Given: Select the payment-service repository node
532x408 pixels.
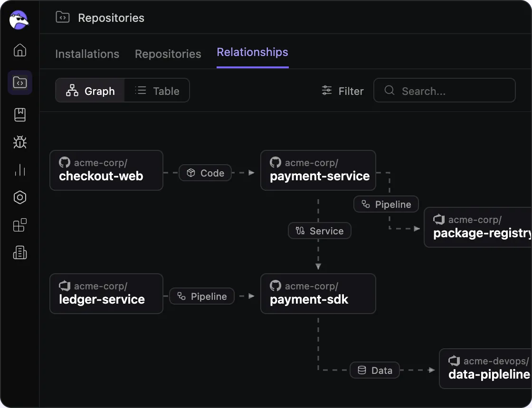Looking at the screenshot, I should tap(318, 170).
